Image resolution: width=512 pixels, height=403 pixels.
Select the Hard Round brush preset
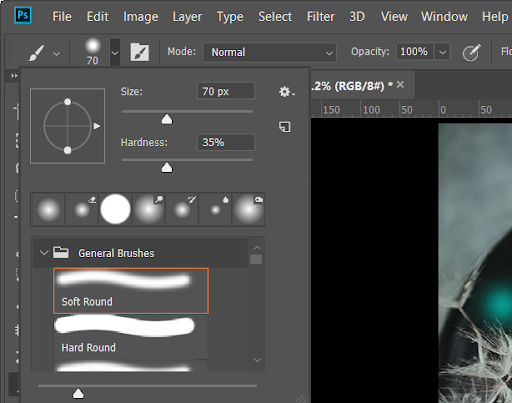click(x=131, y=337)
